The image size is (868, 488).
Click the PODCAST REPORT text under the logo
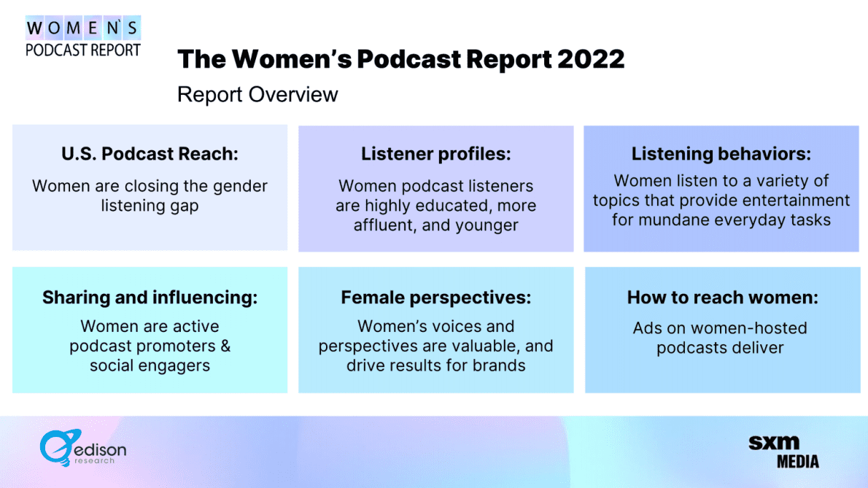click(82, 50)
